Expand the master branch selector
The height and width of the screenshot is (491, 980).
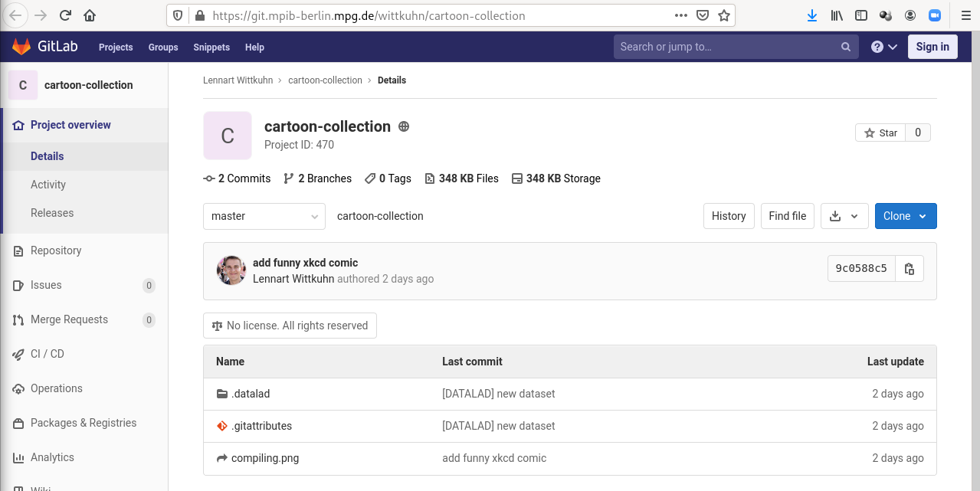click(264, 216)
